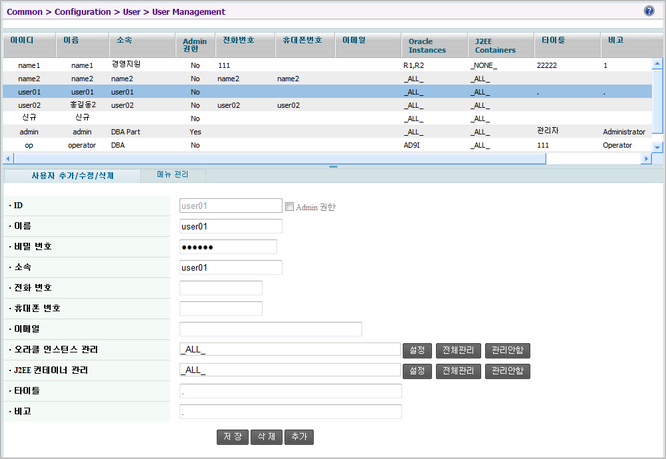Click the table's horizontal scroll left arrow

point(9,158)
